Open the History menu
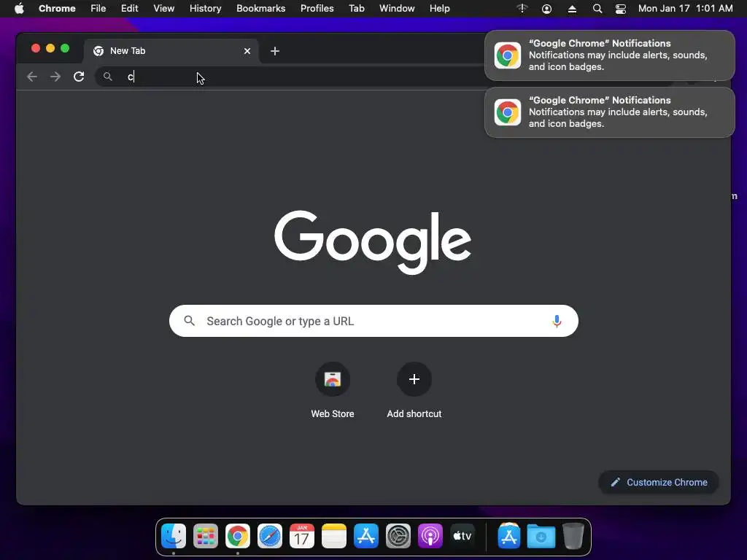The height and width of the screenshot is (560, 747). [205, 9]
